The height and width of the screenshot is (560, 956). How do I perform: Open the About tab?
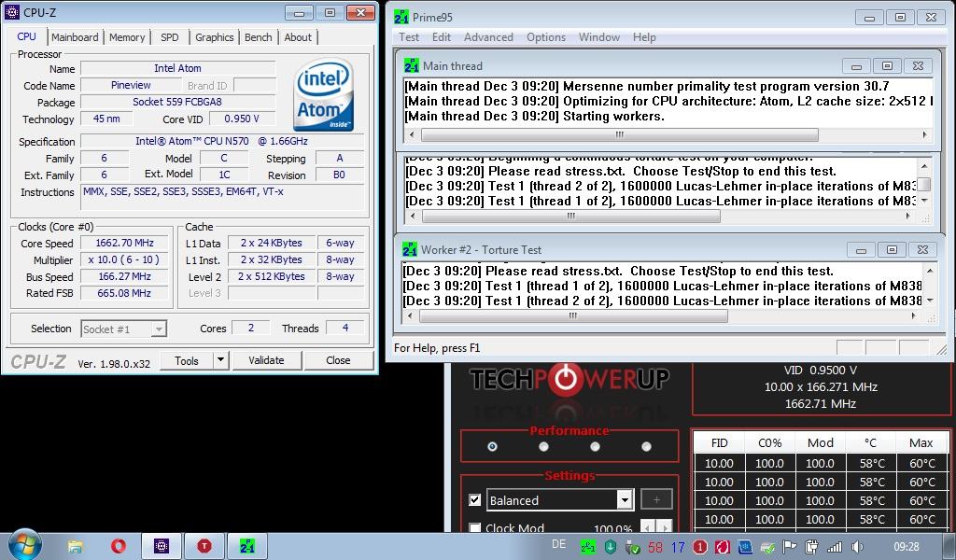298,37
